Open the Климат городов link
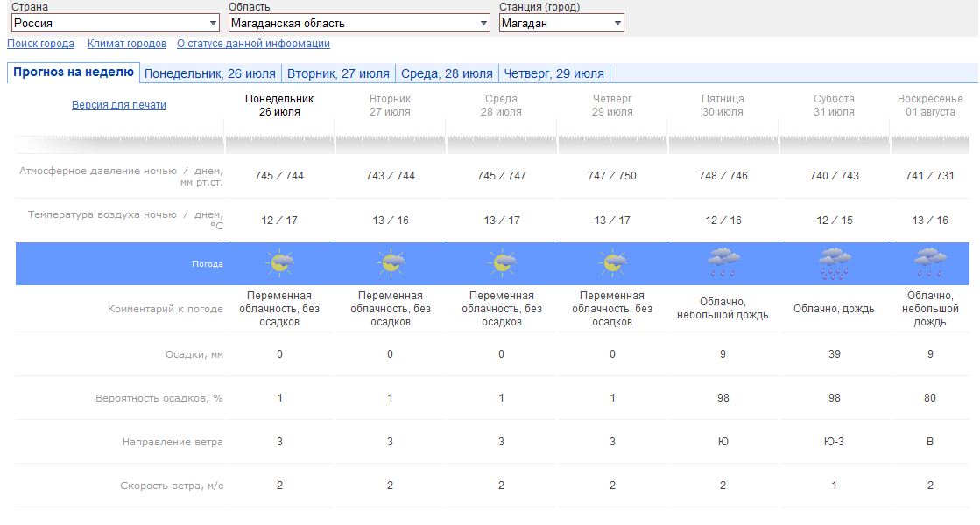Viewport: 980px width, 525px height. pyautogui.click(x=127, y=44)
